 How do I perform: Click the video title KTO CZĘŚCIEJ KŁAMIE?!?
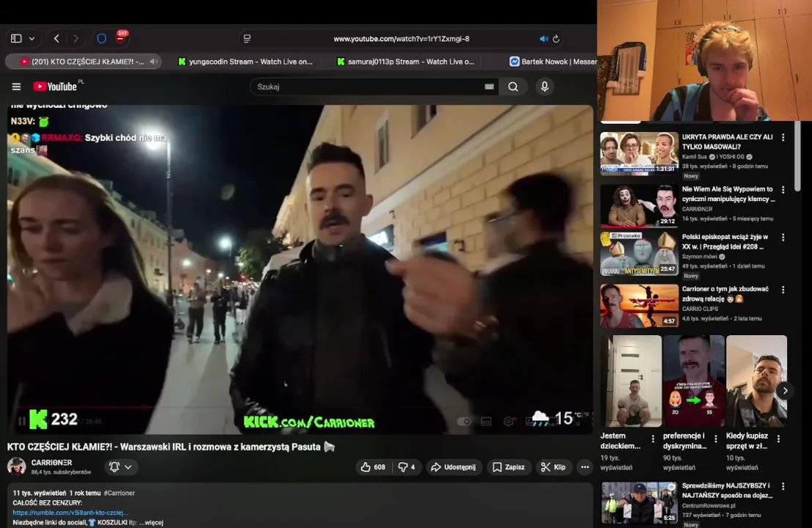[170, 447]
